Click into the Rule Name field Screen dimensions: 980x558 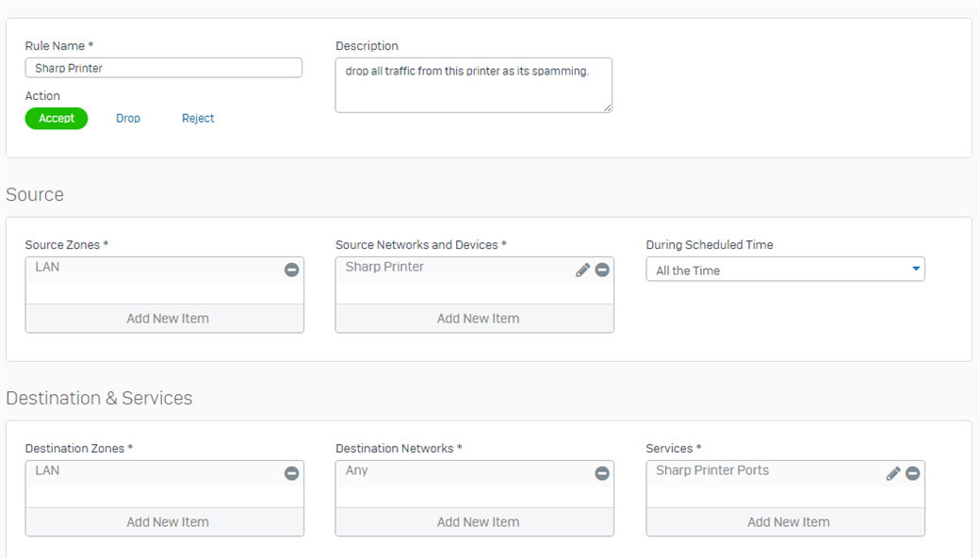pos(164,68)
